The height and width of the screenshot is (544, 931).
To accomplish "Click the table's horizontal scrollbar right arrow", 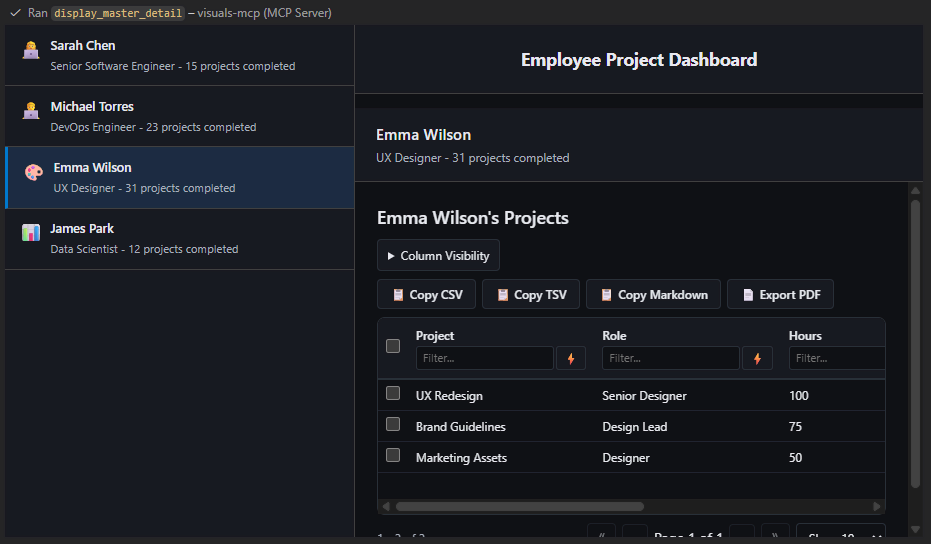I will tap(877, 507).
